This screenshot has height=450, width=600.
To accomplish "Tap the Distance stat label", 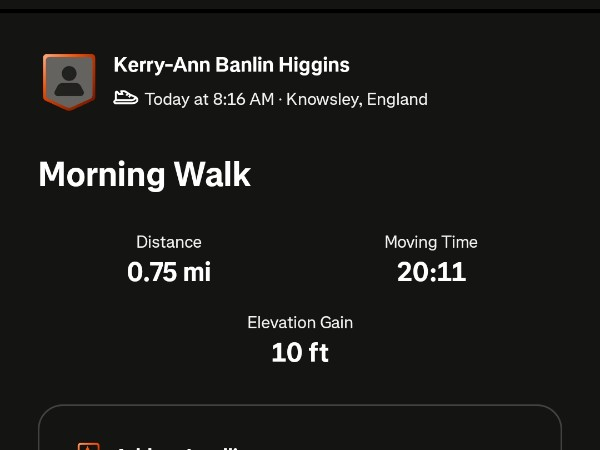I will (x=169, y=242).
